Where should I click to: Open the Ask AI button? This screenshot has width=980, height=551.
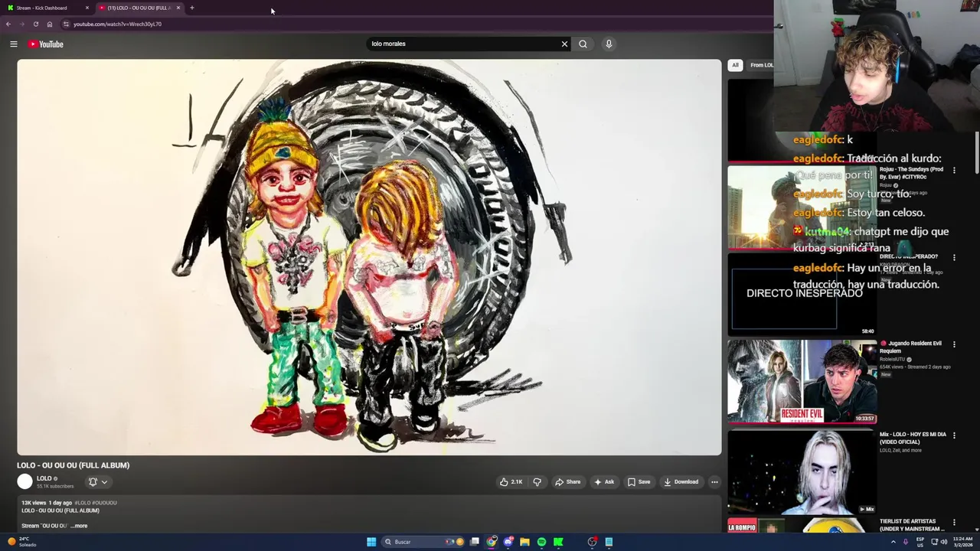(x=604, y=481)
